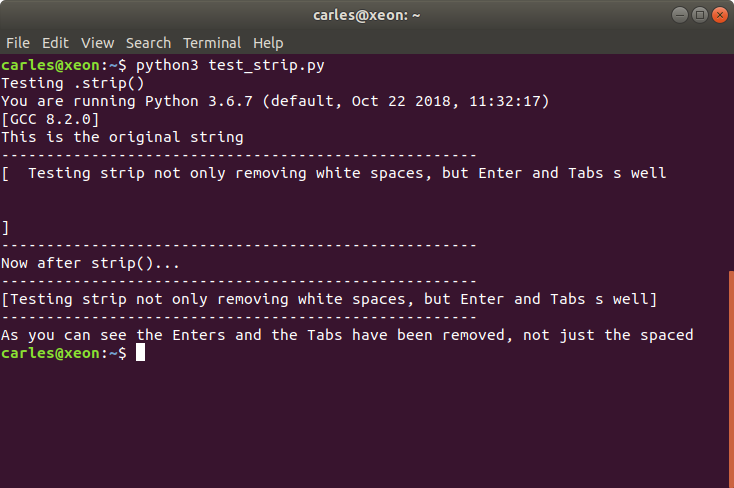Viewport: 734px width, 488px height.
Task: Open the File menu
Action: pos(18,43)
